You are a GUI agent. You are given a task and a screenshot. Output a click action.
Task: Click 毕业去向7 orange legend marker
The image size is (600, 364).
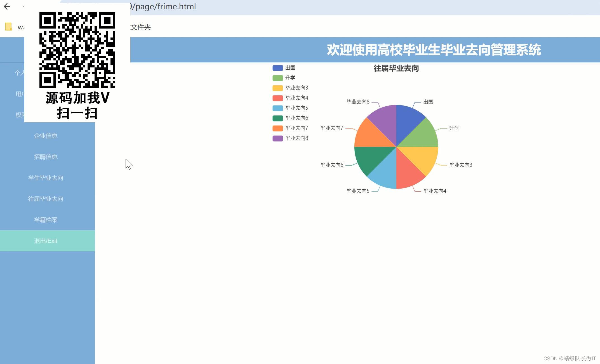click(x=278, y=128)
